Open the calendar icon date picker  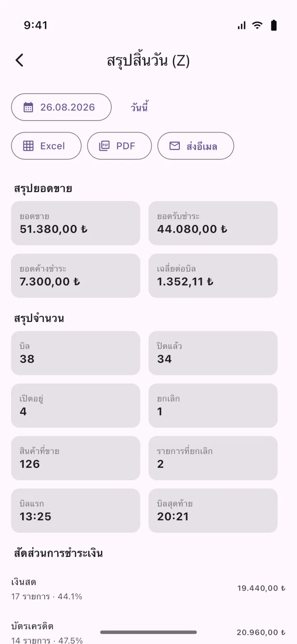click(28, 107)
